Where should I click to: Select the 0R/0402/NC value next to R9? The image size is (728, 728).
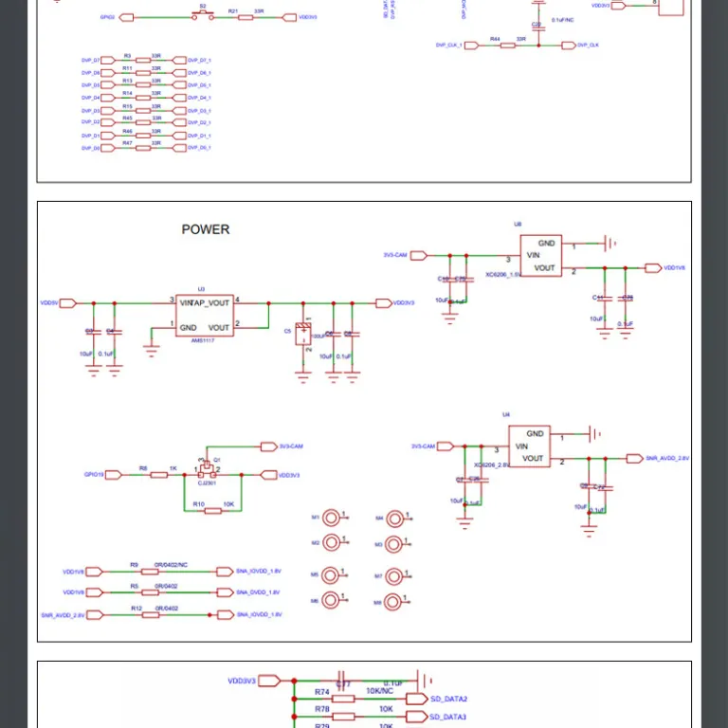coord(171,565)
